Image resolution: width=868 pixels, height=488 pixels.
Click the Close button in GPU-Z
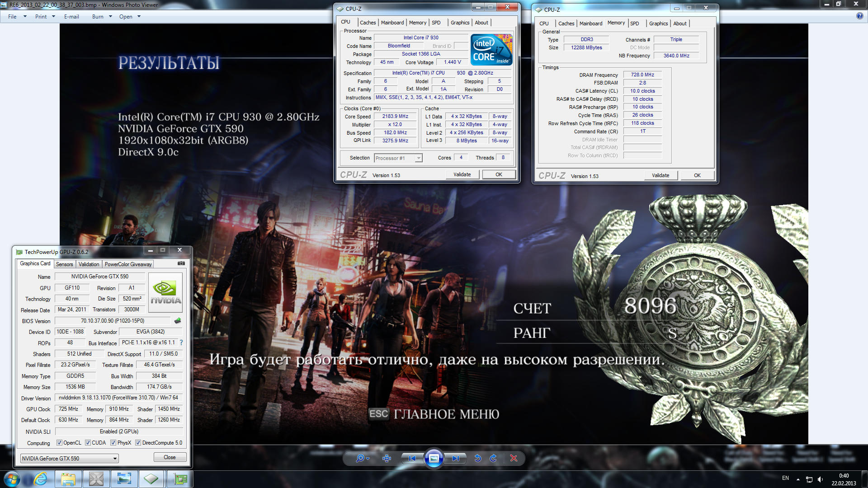(x=170, y=457)
